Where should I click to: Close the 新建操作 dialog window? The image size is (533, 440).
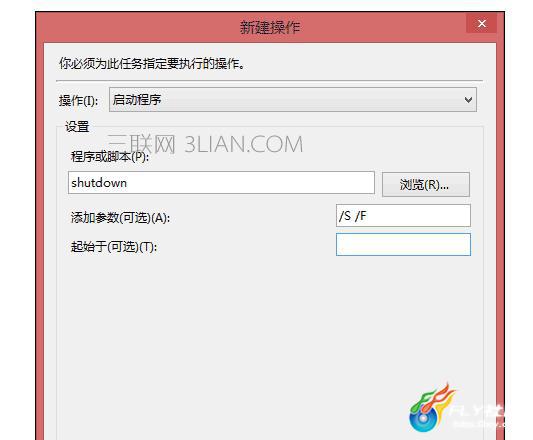(481, 23)
